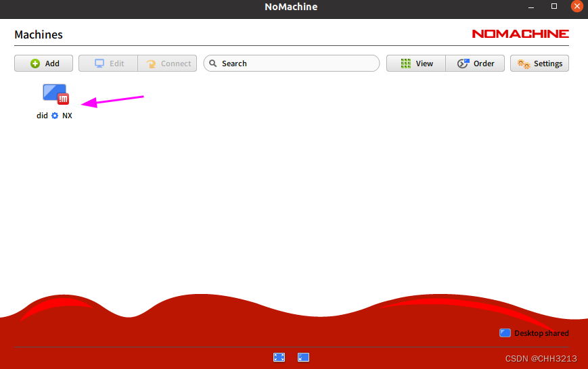Click the blue gear icon beside did
The width and height of the screenshot is (588, 369).
[55, 116]
